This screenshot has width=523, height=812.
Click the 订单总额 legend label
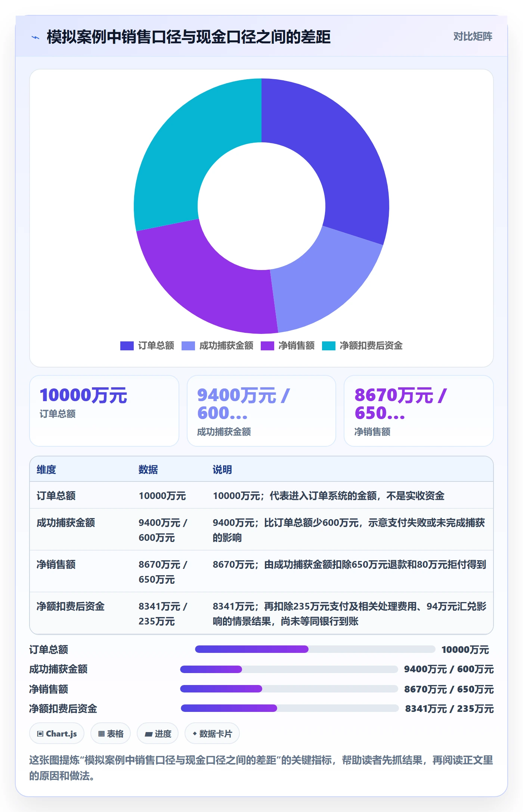[x=156, y=346]
